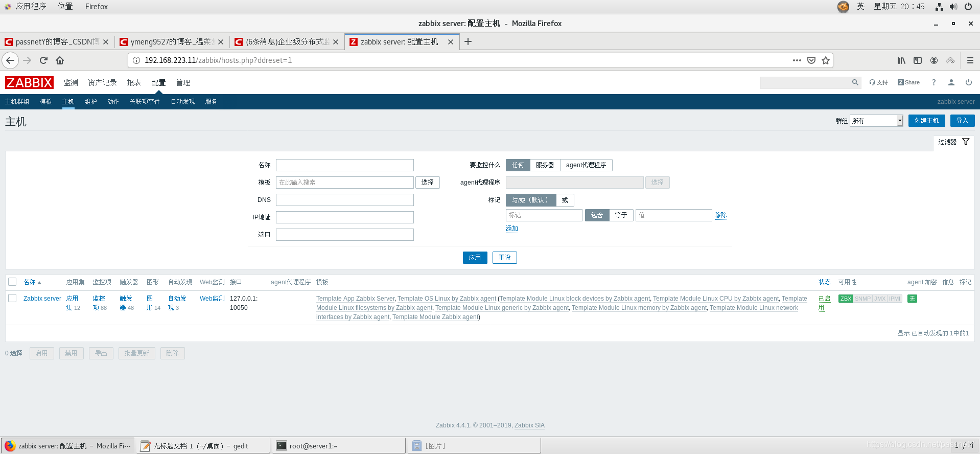Open Zabbix support link

[x=878, y=82]
